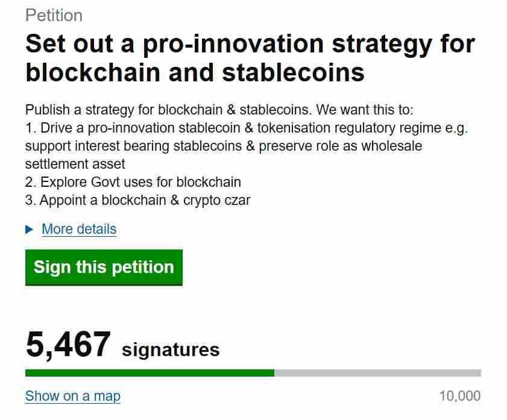This screenshot has height=420, width=507.
Task: Select the word signatures next to the count
Action: [x=171, y=348]
